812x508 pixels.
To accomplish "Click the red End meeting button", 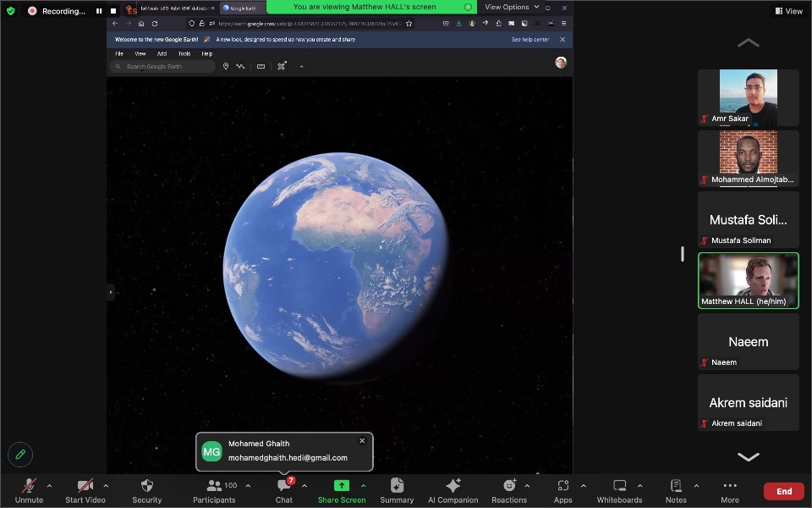I will click(x=784, y=491).
